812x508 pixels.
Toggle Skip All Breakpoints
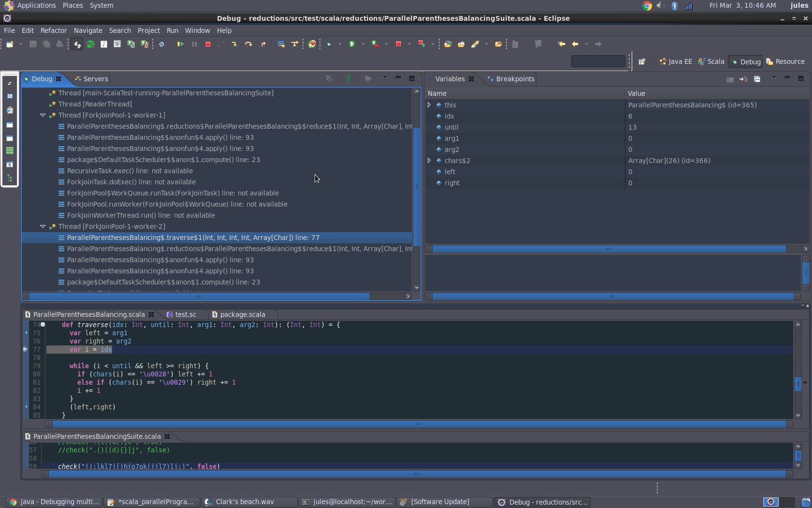(x=162, y=44)
